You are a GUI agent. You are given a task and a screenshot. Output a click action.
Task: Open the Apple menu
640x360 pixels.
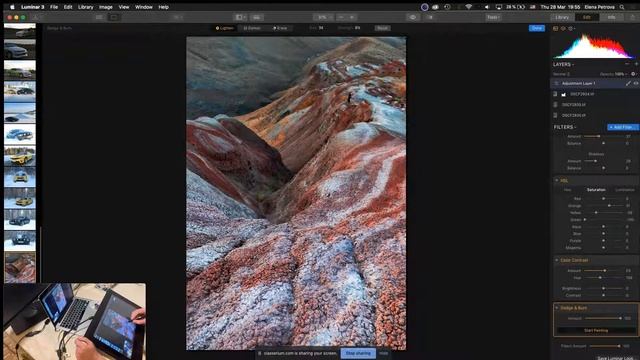tap(12, 7)
